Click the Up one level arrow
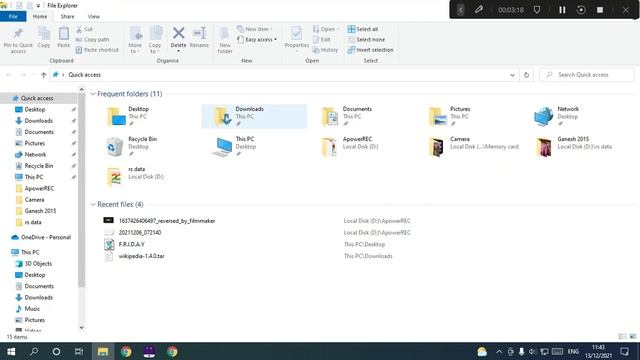This screenshot has height=360, width=640. [43, 75]
